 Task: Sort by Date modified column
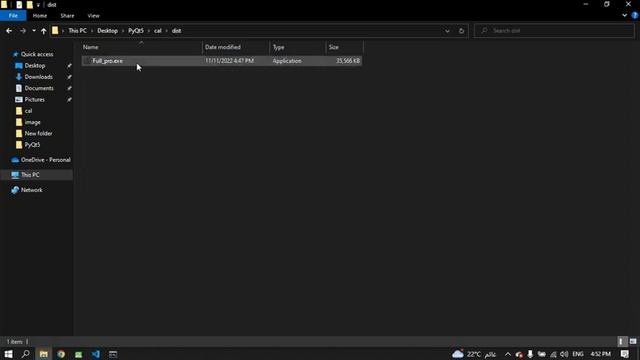[236, 47]
